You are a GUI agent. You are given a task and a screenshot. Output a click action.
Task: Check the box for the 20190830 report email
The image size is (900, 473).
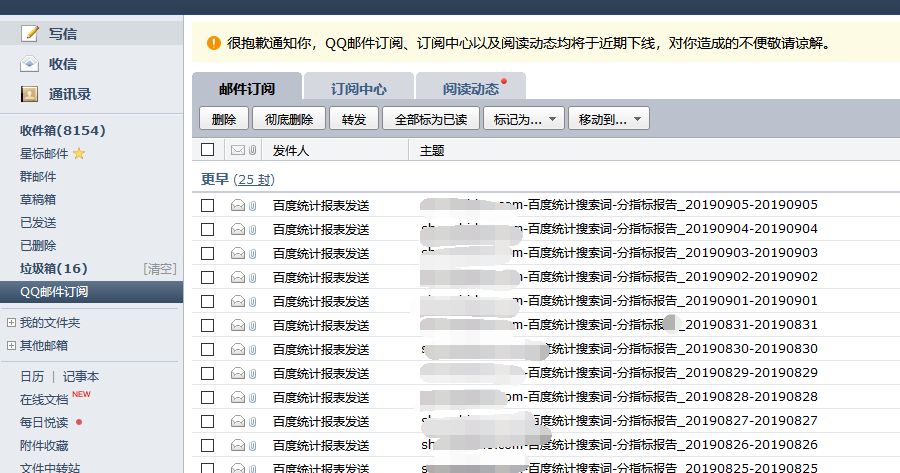pos(208,350)
